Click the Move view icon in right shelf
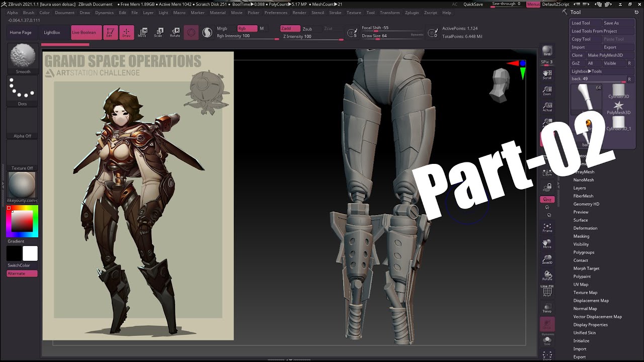Viewport: 644px width, 362px height. tap(547, 244)
